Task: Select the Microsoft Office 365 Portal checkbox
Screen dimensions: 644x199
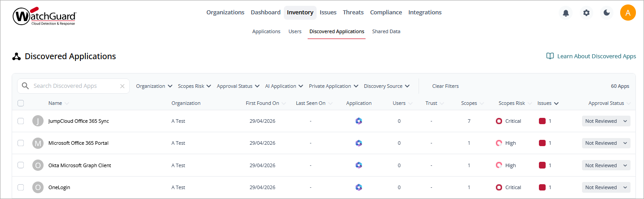Action: 21,143
